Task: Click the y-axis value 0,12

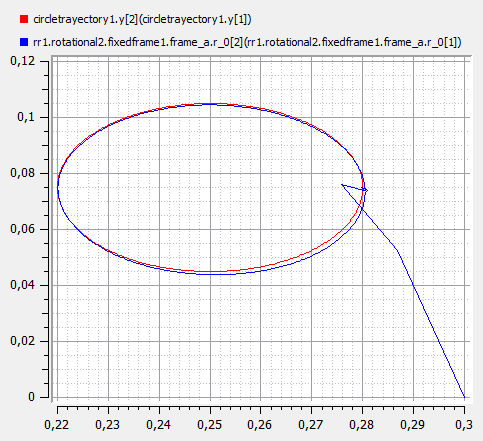Action: coord(23,61)
